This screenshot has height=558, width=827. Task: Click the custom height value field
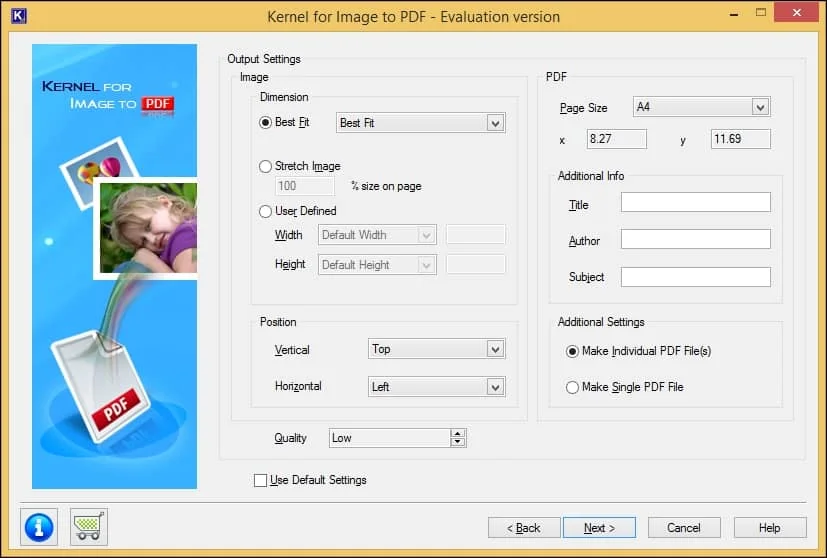(476, 265)
